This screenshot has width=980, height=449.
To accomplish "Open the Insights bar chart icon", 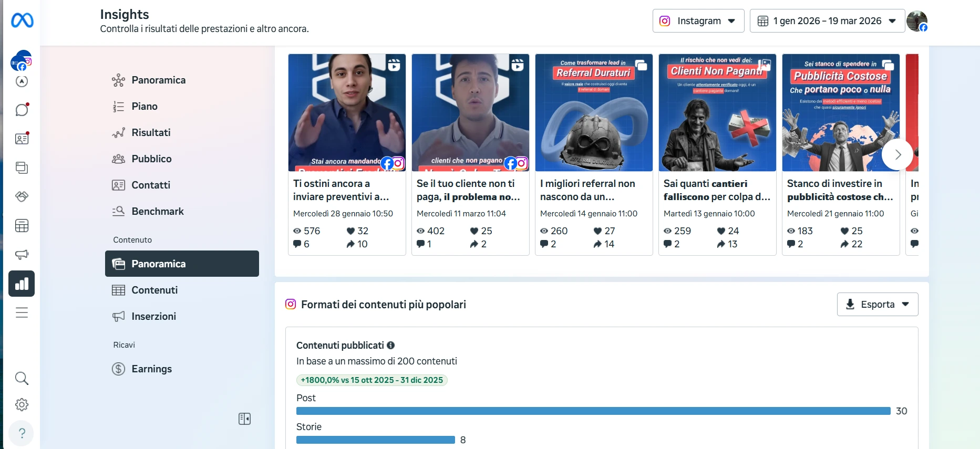I will [22, 284].
